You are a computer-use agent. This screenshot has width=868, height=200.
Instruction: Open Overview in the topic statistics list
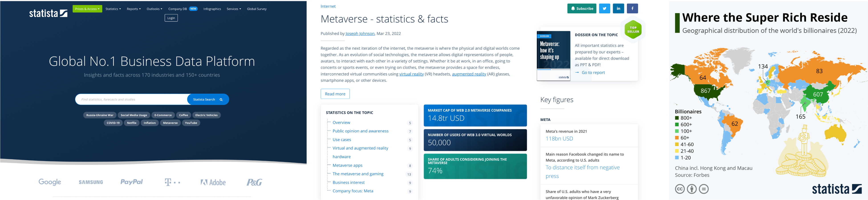pos(341,122)
